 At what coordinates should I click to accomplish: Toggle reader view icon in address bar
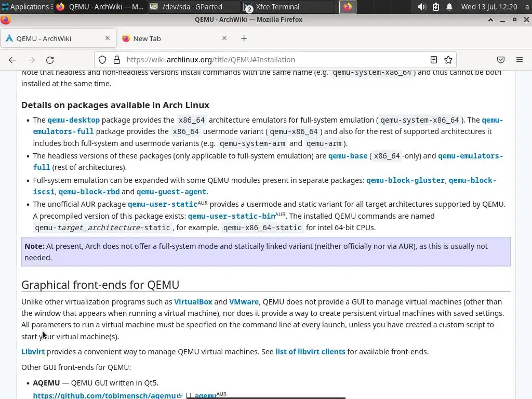(434, 60)
